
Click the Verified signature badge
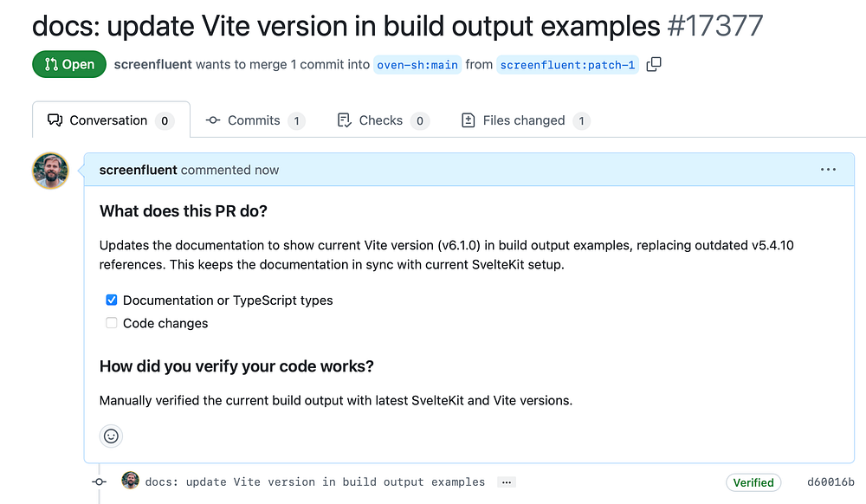pos(753,482)
